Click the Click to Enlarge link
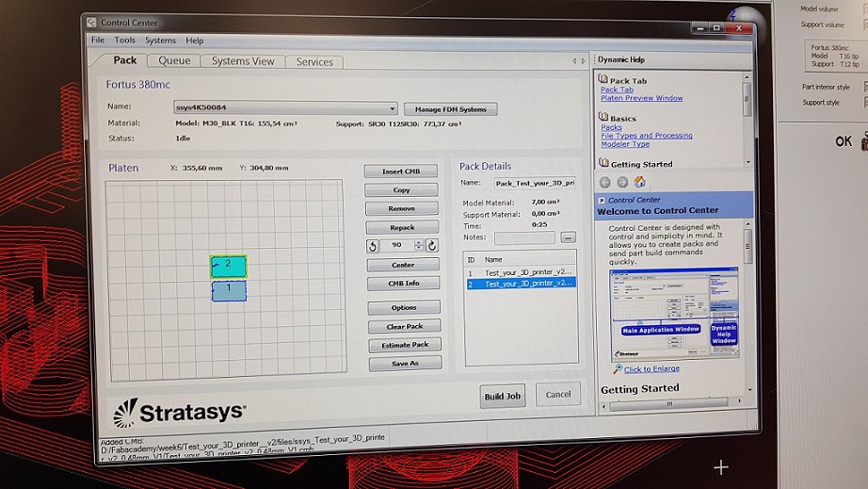This screenshot has height=489, width=868. (x=651, y=368)
